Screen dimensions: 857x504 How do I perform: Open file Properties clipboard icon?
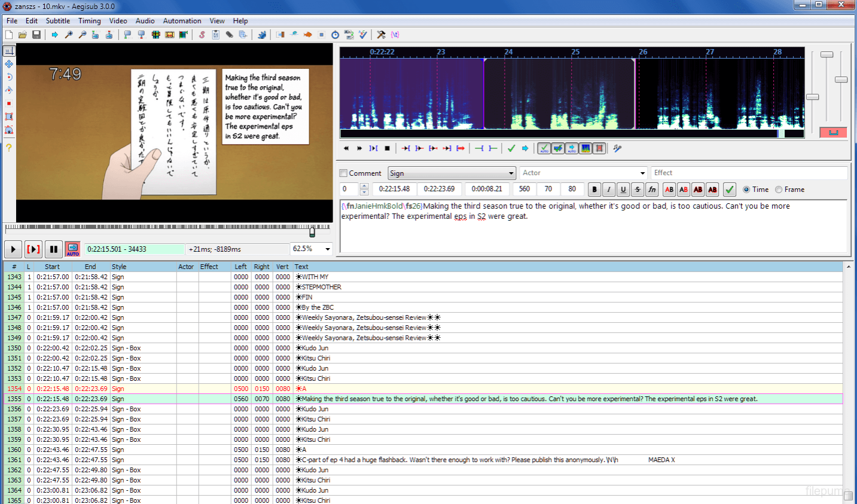point(216,35)
